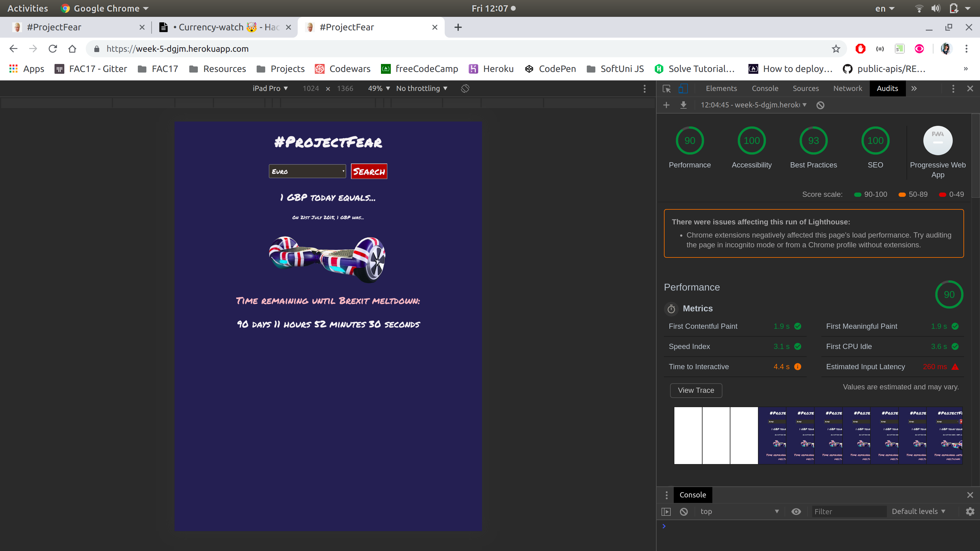Open the console settings gear
This screenshot has height=551, width=980.
970,512
